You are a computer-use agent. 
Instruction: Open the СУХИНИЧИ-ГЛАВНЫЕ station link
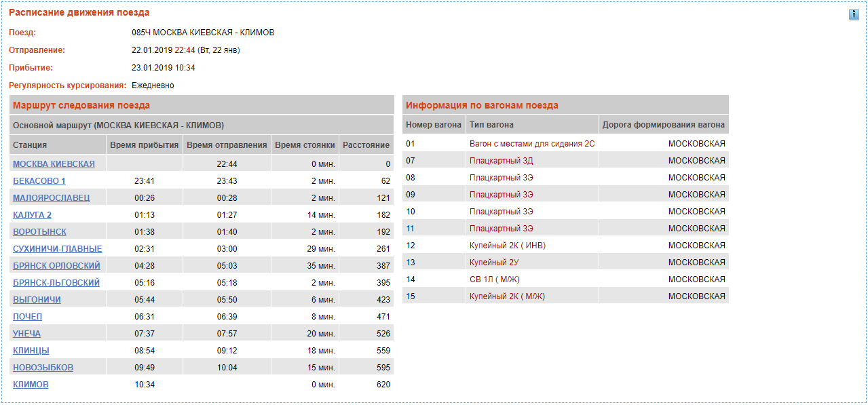click(x=58, y=249)
